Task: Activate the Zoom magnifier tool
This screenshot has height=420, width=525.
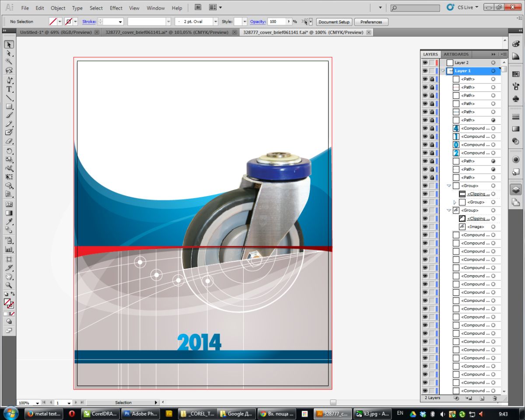Action: pos(9,285)
